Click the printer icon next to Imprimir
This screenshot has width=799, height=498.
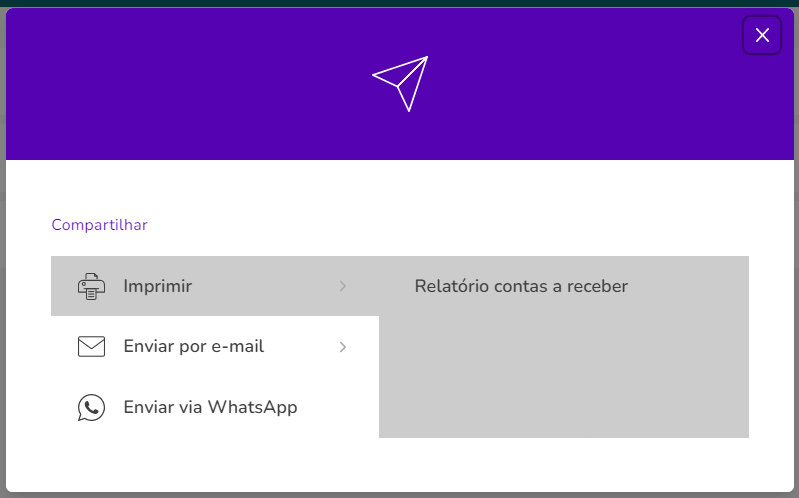coord(91,286)
